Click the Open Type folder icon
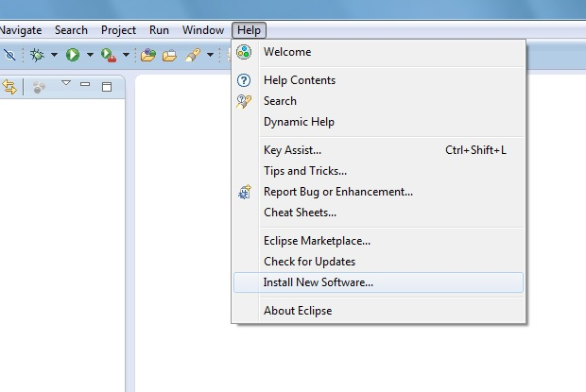This screenshot has height=392, width=586. tap(147, 55)
